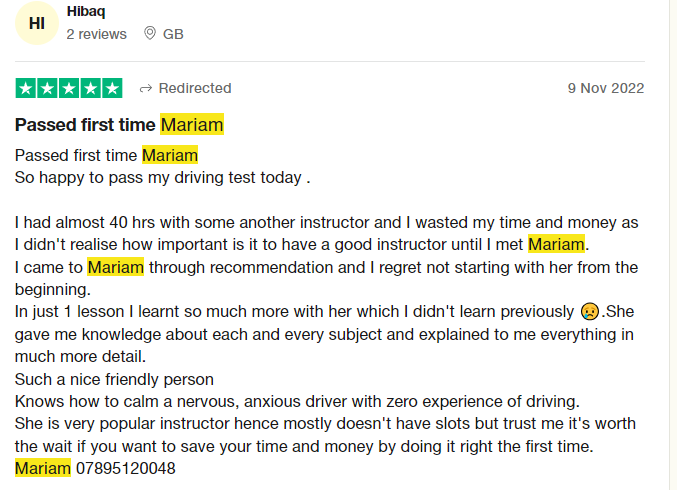This screenshot has width=677, height=490.
Task: Click highlighted Mariam in the title
Action: pos(192,124)
